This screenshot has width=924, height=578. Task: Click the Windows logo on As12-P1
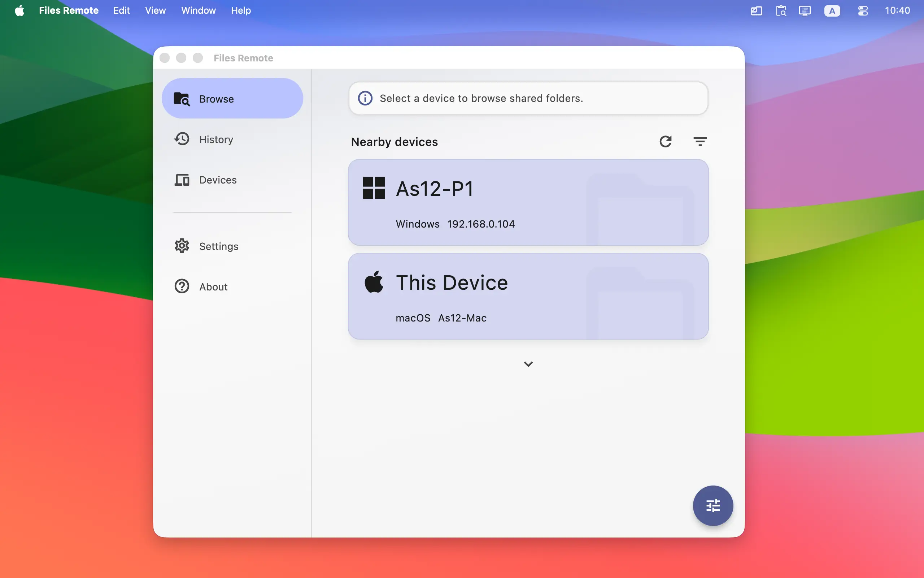(x=374, y=188)
